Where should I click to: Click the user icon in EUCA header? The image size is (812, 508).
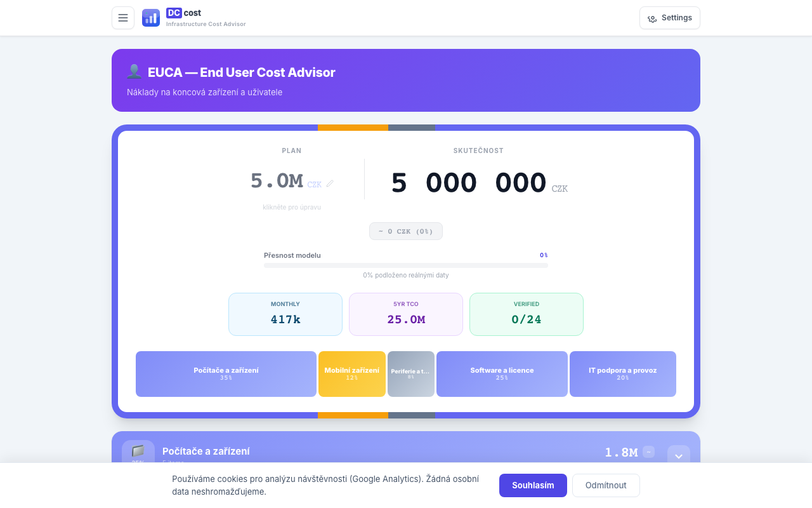point(134,72)
